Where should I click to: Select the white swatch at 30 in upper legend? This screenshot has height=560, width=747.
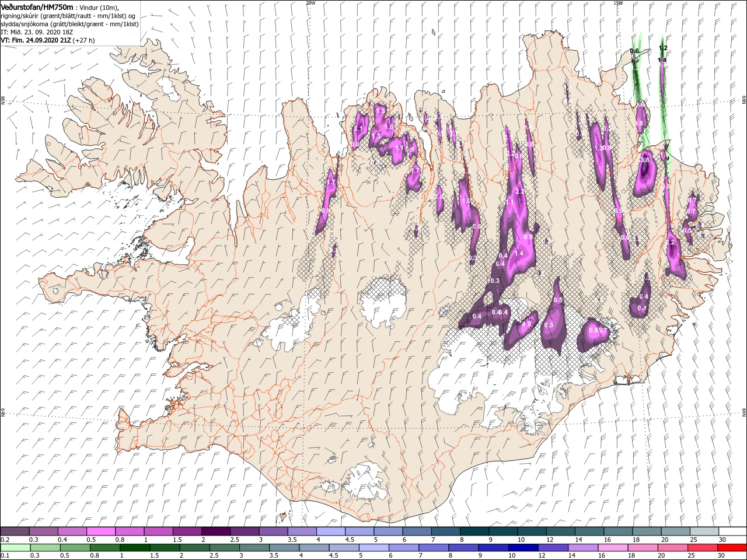[x=732, y=531]
